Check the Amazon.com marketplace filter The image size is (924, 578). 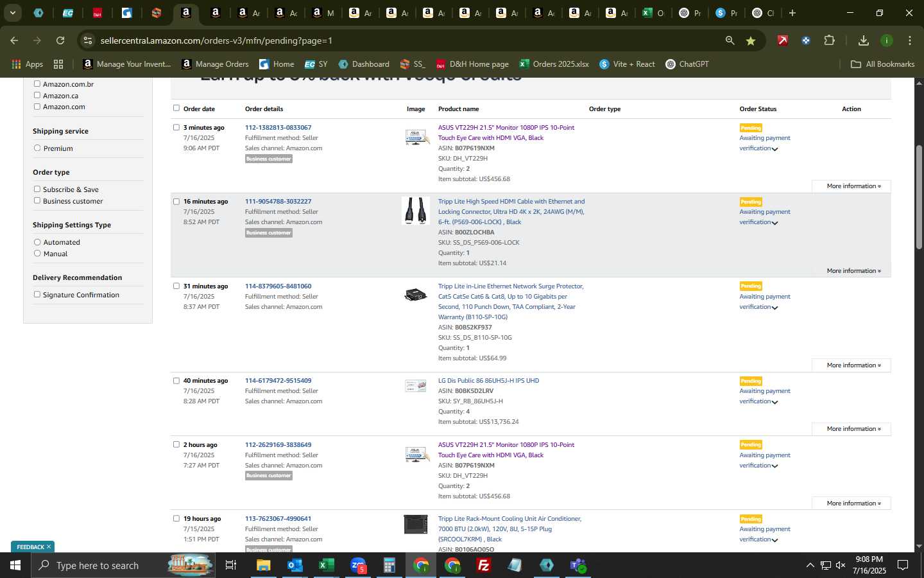click(37, 107)
